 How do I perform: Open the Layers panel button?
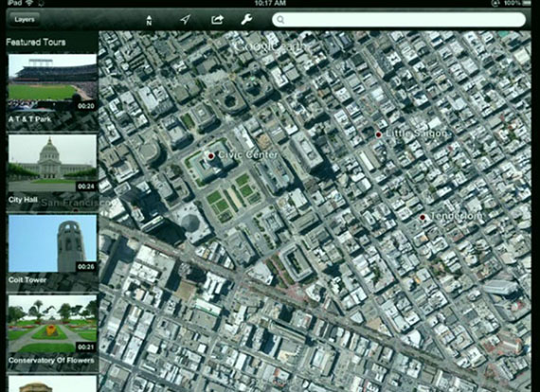(x=25, y=19)
